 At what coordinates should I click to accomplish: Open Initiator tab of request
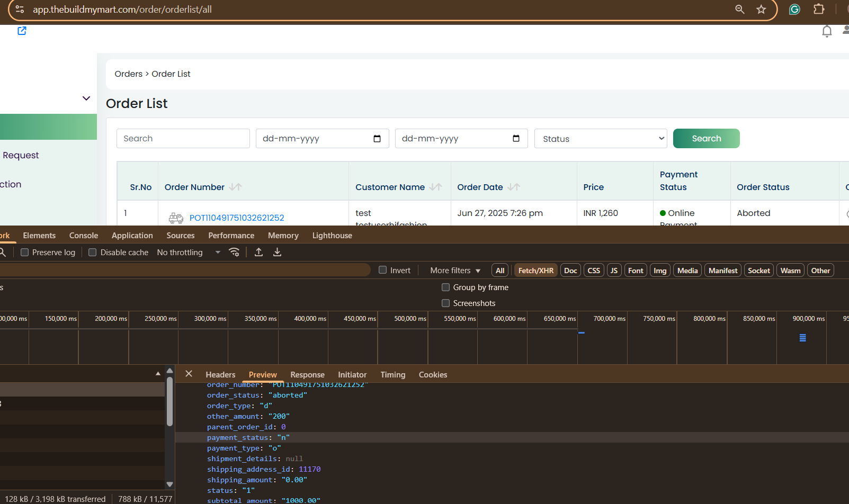click(352, 375)
